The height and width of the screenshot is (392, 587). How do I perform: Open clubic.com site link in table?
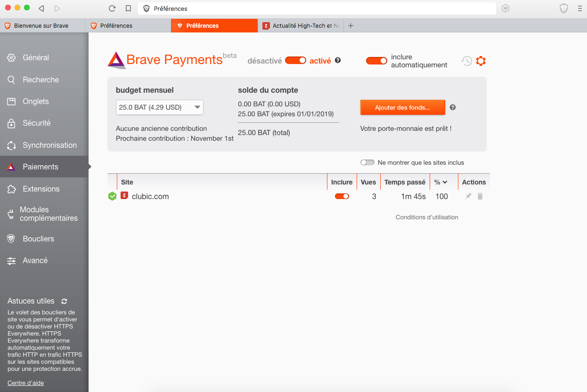[150, 197]
